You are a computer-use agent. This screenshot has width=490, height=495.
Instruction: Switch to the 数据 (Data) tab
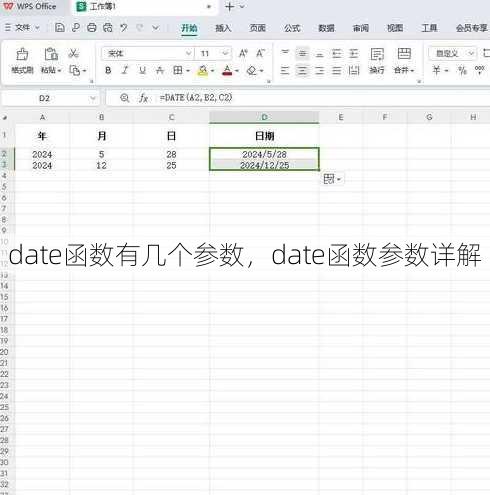coord(326,28)
